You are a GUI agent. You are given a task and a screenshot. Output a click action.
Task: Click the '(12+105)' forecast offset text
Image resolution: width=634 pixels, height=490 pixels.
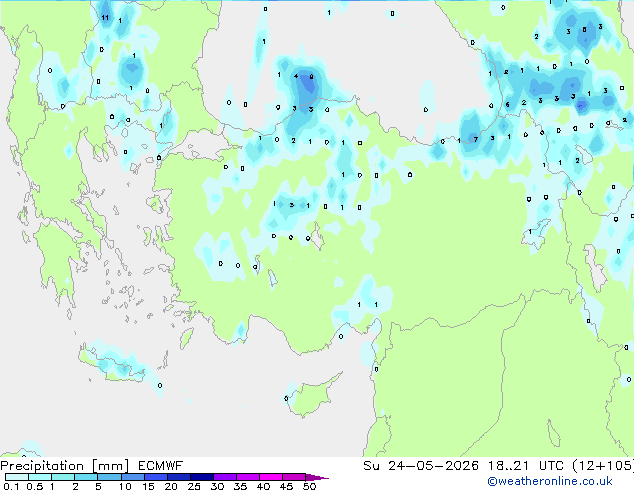tap(602, 466)
